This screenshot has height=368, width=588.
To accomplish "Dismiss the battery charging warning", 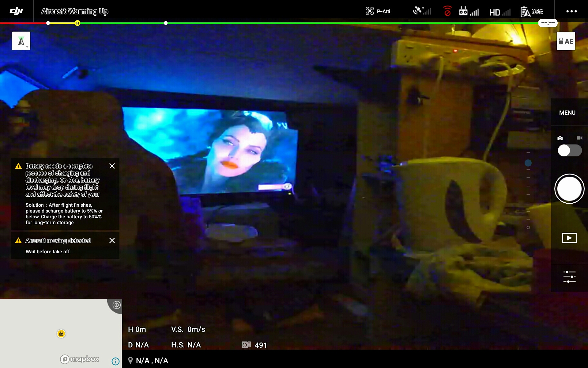I will [x=112, y=166].
